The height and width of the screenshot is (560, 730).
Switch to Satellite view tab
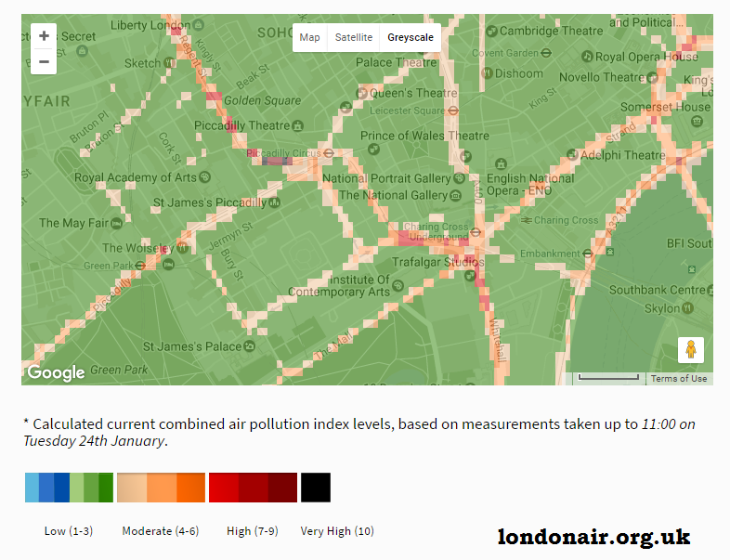[354, 37]
